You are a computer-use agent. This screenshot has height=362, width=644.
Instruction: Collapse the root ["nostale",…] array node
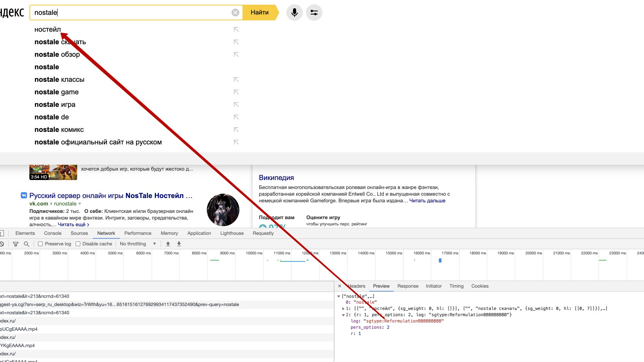click(339, 296)
